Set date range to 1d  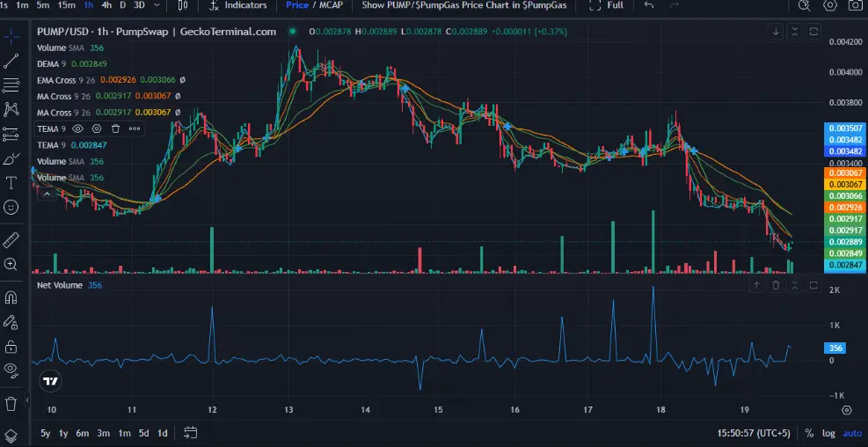pos(162,433)
